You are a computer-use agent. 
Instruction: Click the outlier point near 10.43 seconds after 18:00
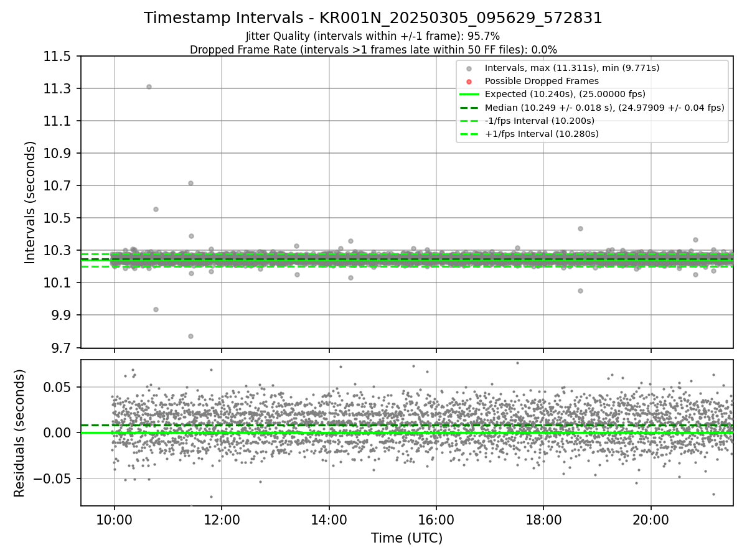point(580,228)
